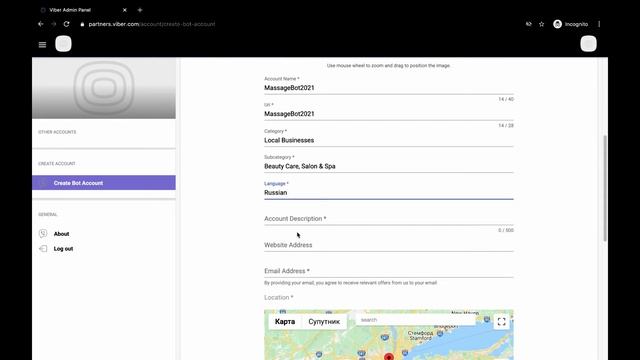Switch map to Карта view
Screen dimensions: 640x360
coord(285,322)
